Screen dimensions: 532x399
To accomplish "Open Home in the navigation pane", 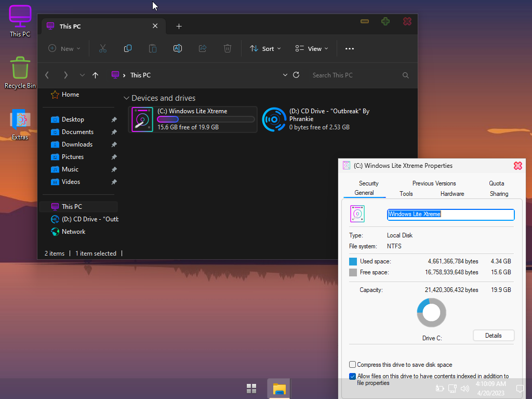I will [70, 95].
